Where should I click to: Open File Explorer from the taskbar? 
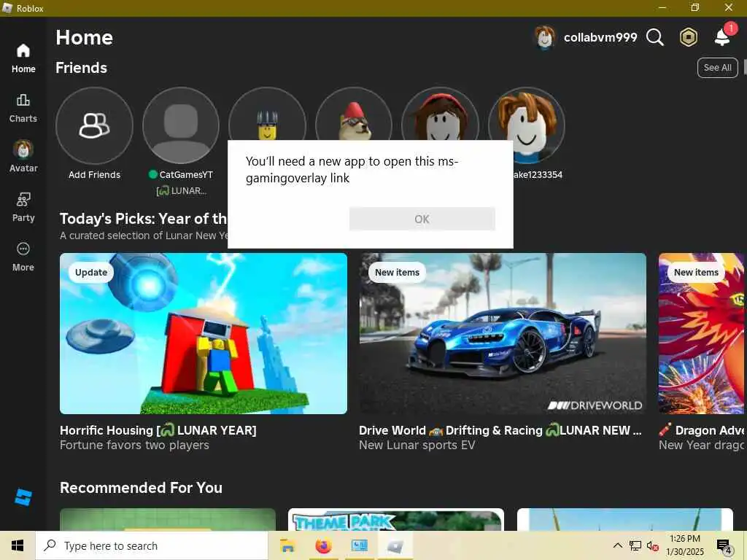[x=287, y=545]
